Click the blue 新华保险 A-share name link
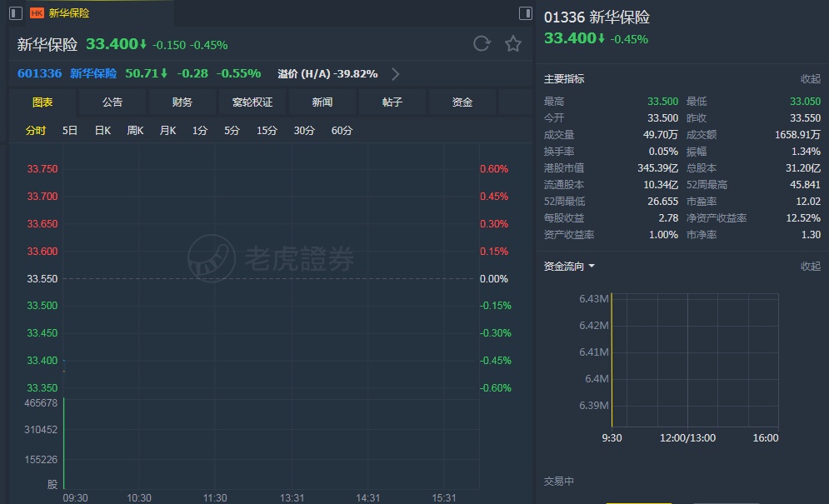 click(93, 73)
